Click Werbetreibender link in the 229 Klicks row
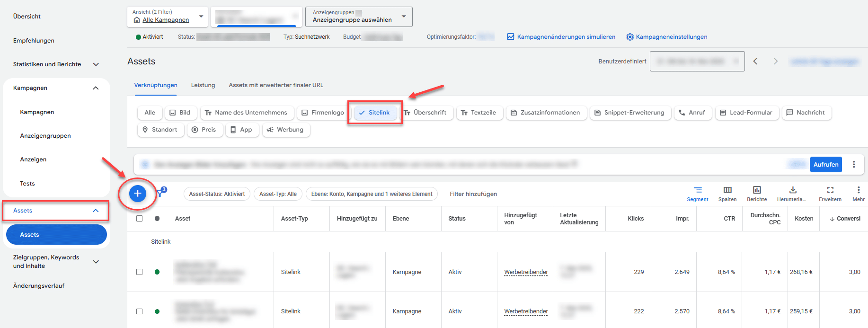This screenshot has height=328, width=868. (526, 272)
